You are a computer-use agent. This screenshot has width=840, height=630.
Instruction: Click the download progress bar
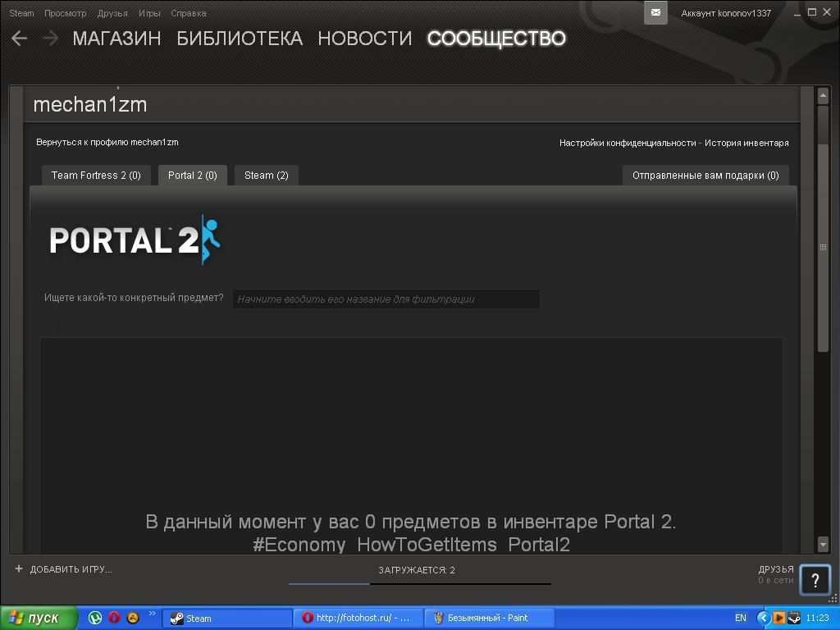419,583
